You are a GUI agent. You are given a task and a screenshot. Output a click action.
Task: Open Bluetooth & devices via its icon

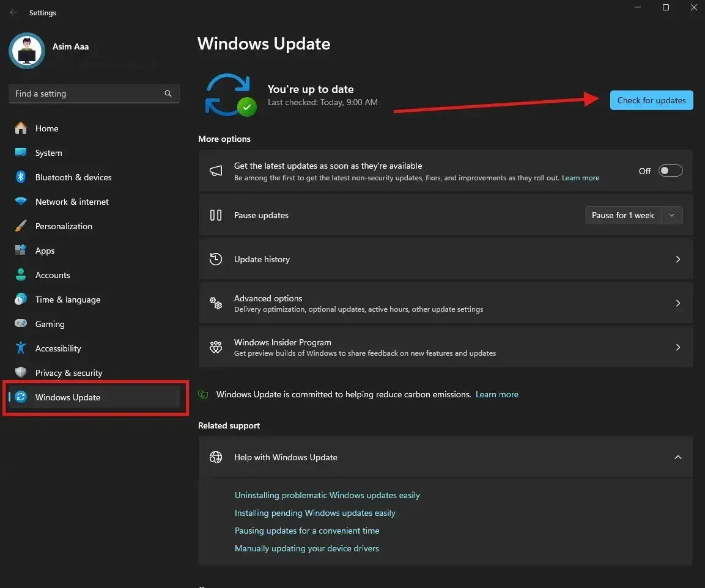(21, 177)
